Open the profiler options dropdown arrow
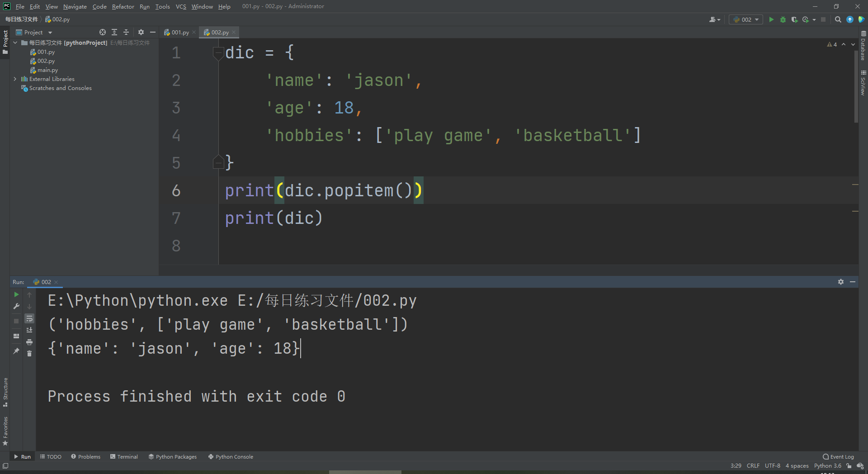 [814, 19]
